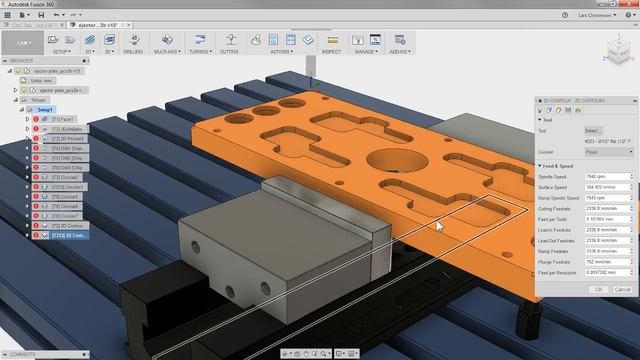
Task: Click the Undo arrow
Action: (57, 15)
